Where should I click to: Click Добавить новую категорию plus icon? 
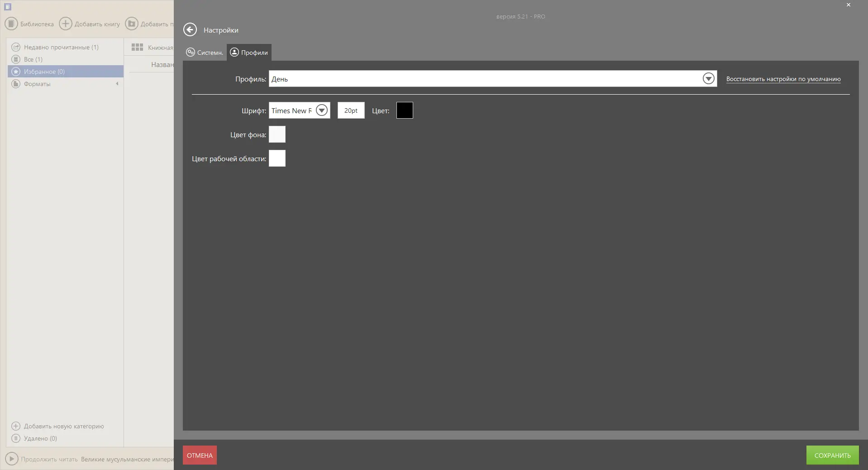[x=16, y=426]
